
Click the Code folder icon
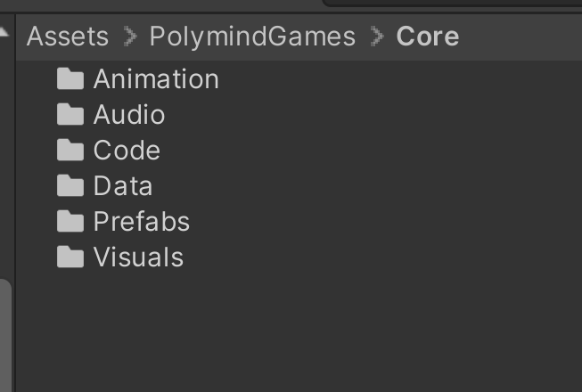coord(70,151)
